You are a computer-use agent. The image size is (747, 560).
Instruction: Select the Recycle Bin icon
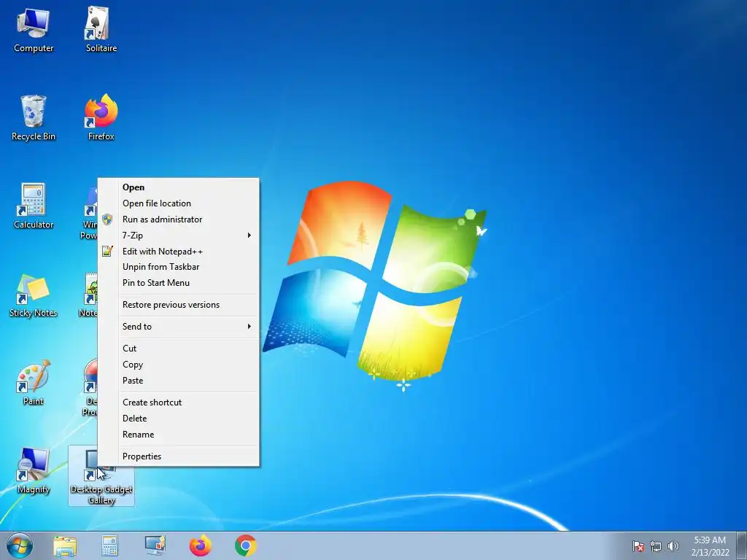click(x=34, y=118)
